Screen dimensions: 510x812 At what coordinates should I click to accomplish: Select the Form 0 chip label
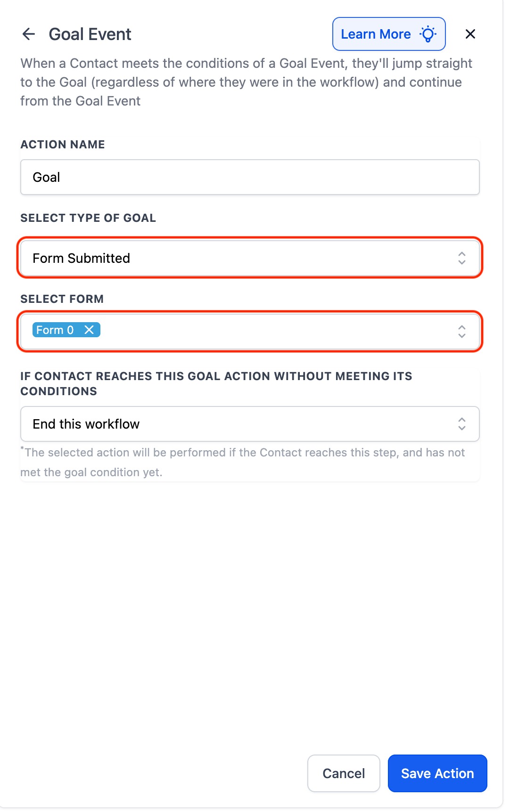coord(55,330)
